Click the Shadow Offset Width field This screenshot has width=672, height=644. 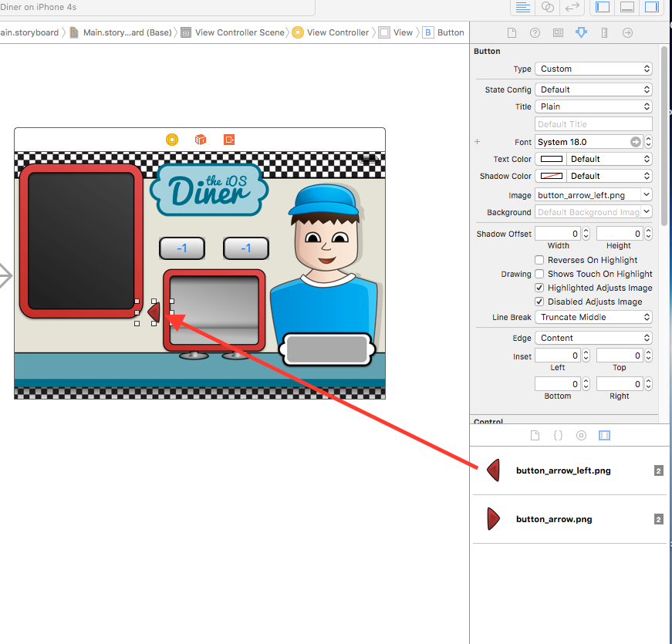(x=558, y=234)
